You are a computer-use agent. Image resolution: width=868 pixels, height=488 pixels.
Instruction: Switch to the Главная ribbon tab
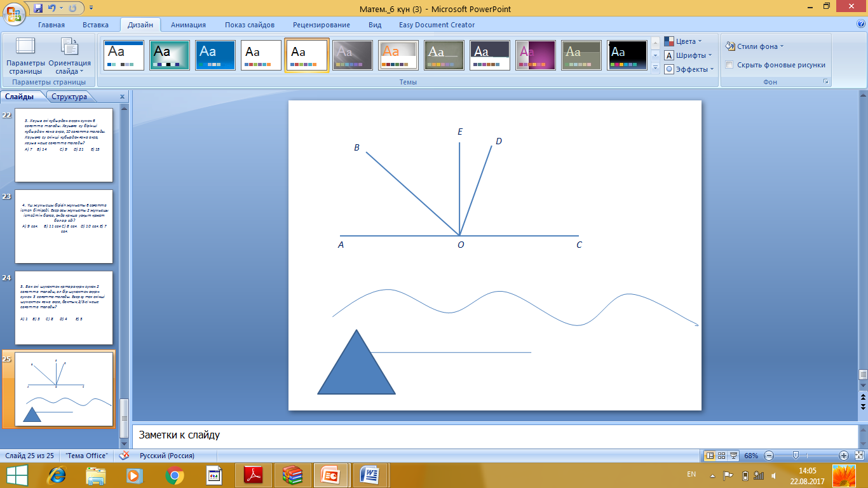coord(51,25)
